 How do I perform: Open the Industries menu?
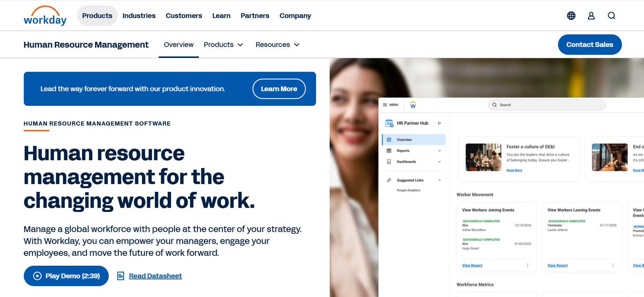(x=139, y=16)
